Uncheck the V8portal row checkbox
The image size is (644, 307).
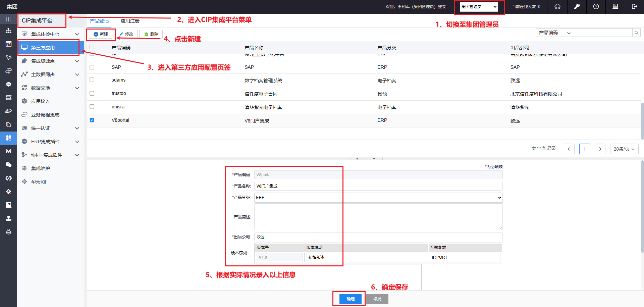tap(92, 120)
